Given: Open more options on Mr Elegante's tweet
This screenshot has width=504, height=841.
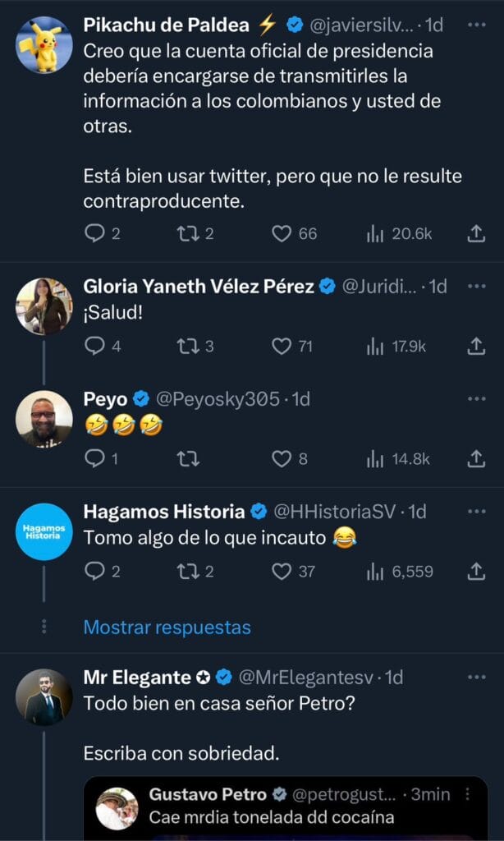Looking at the screenshot, I should [x=476, y=678].
